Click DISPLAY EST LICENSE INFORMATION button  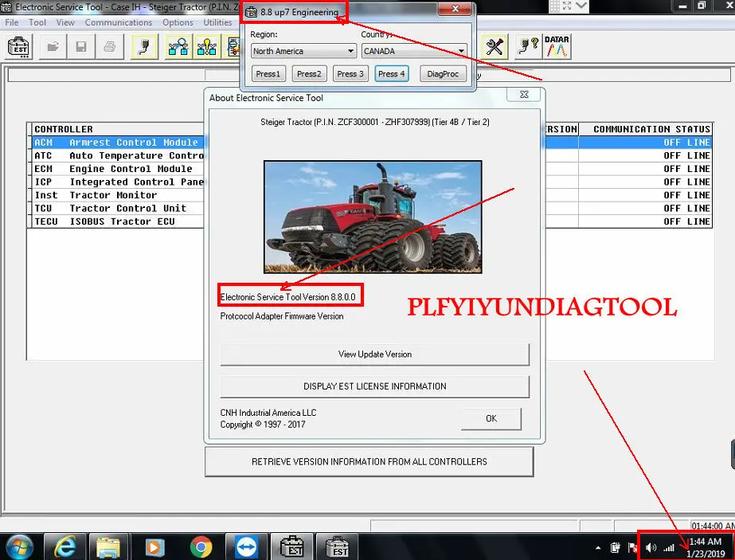pyautogui.click(x=375, y=386)
